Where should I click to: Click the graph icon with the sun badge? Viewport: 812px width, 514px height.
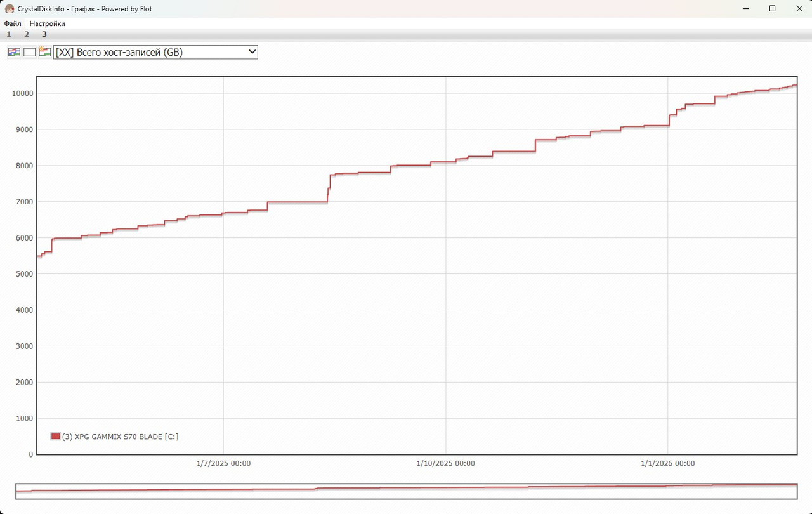pos(44,52)
